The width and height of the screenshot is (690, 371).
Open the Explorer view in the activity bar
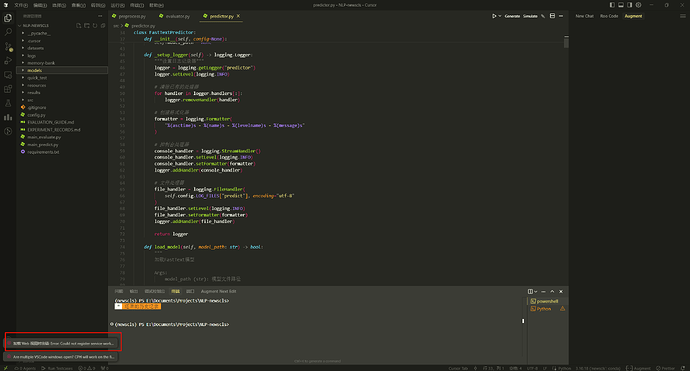[x=8, y=18]
